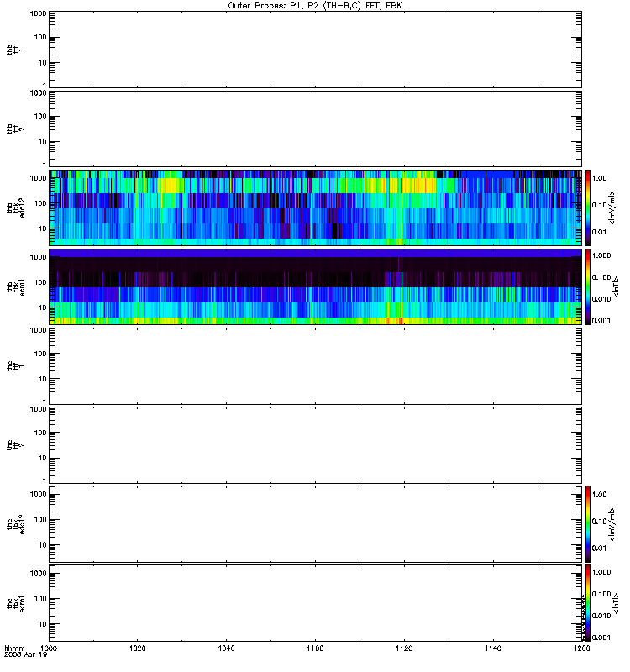
Task: Select the empty thc fbk edc12 plot panel
Action: point(315,523)
